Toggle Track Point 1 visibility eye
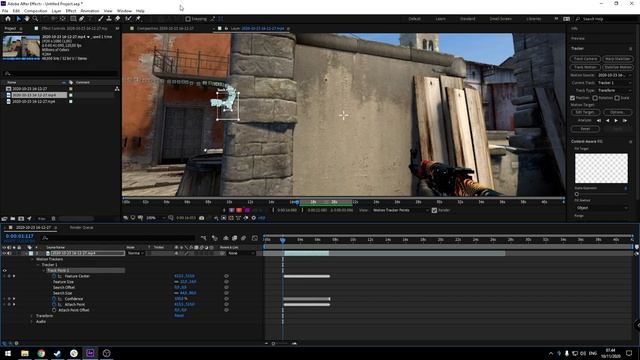The image size is (640, 360). 4,271
